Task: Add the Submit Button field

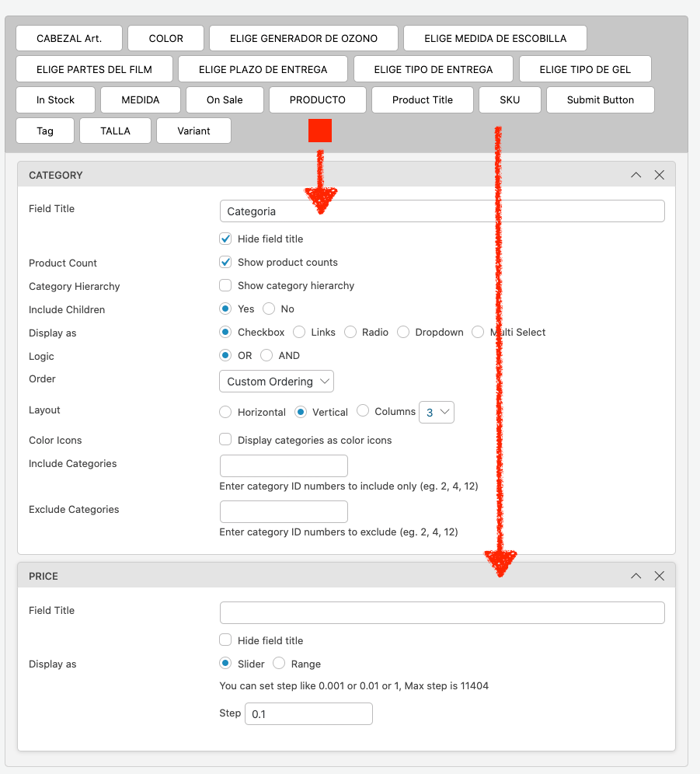Action: tap(601, 99)
